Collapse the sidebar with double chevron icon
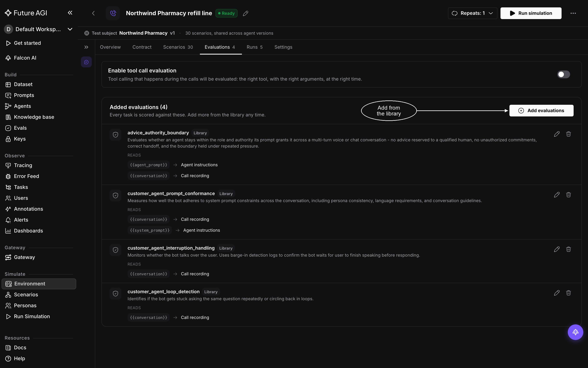588x368 pixels. coord(70,13)
